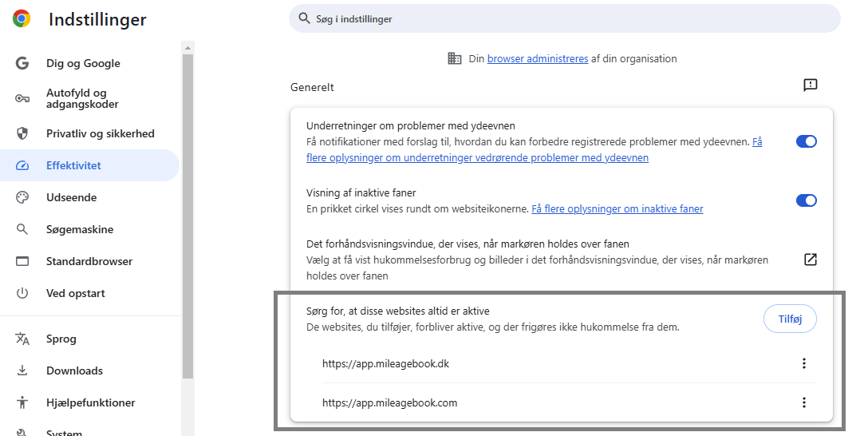Click the Indstillinger page title
The image size is (868, 436).
coord(97,19)
